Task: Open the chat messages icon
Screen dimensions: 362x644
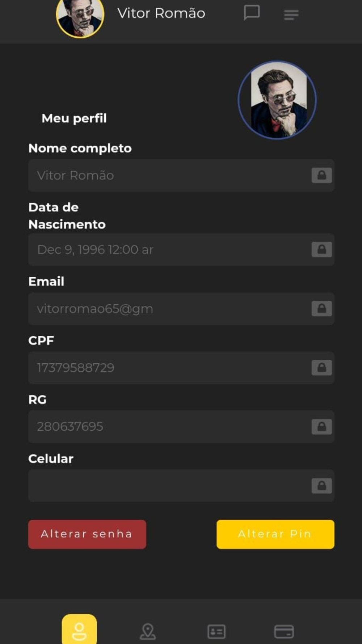Action: pyautogui.click(x=252, y=13)
